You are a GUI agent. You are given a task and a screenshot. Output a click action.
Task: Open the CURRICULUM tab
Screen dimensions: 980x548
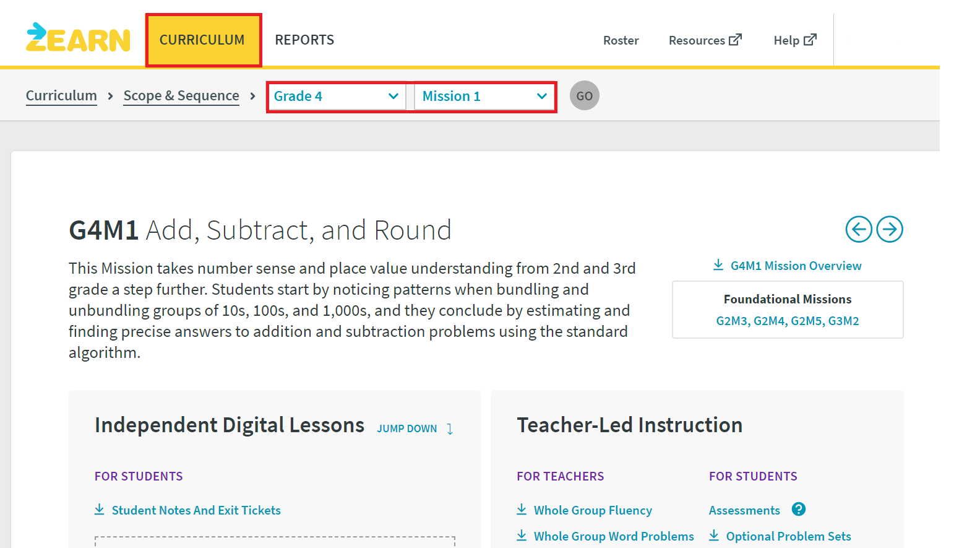pyautogui.click(x=203, y=40)
